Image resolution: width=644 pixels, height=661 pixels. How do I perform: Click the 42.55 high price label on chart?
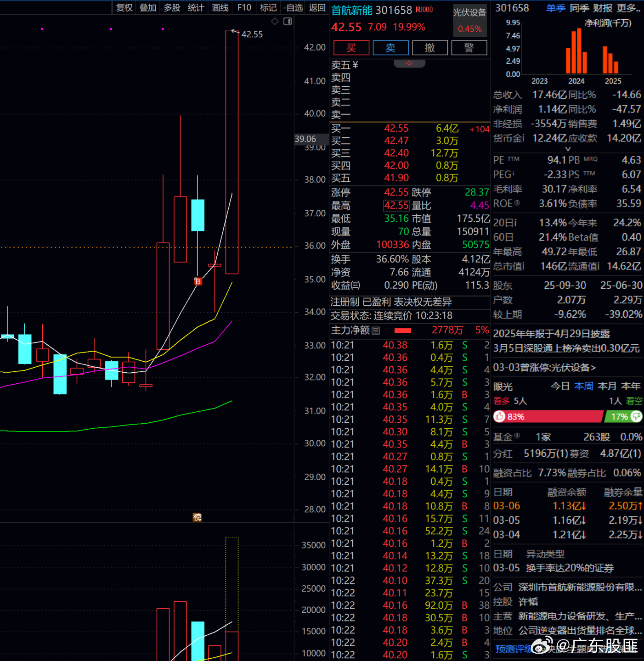point(252,34)
